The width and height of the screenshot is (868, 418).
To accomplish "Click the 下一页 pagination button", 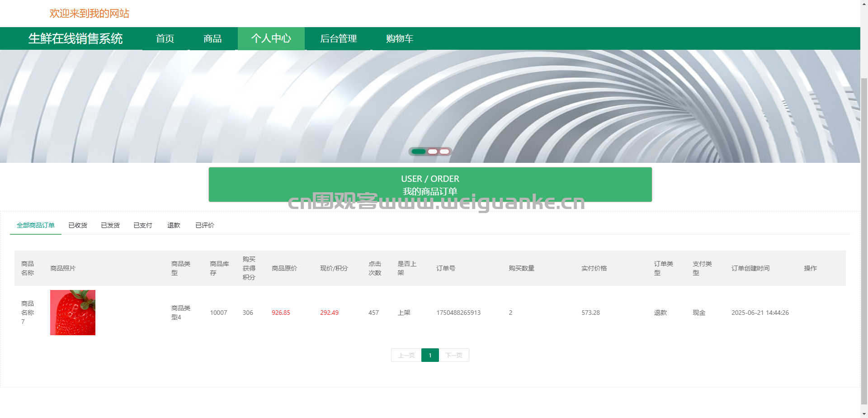I will [x=454, y=355].
